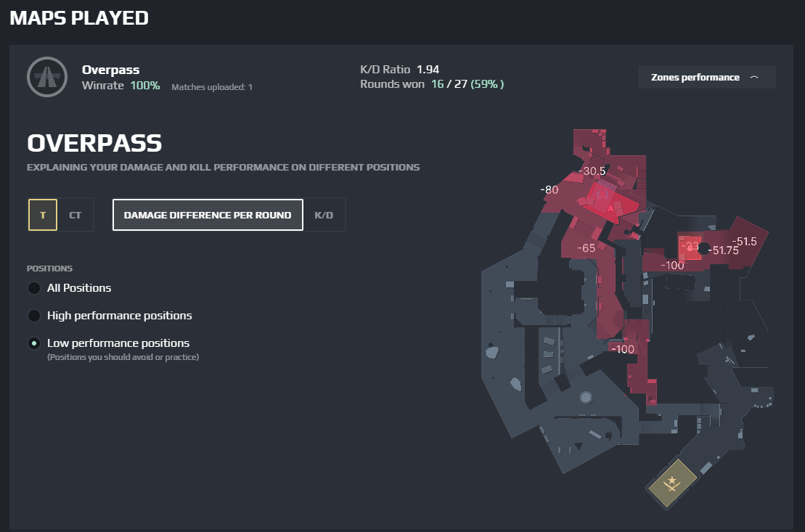
Task: Click the T spawn icon on the map
Action: pos(672,483)
